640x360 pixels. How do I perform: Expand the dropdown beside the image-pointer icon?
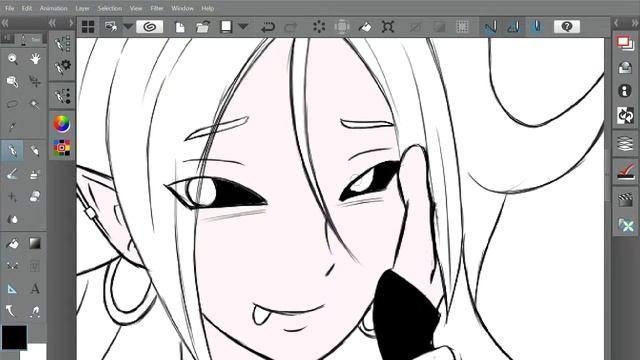128,27
